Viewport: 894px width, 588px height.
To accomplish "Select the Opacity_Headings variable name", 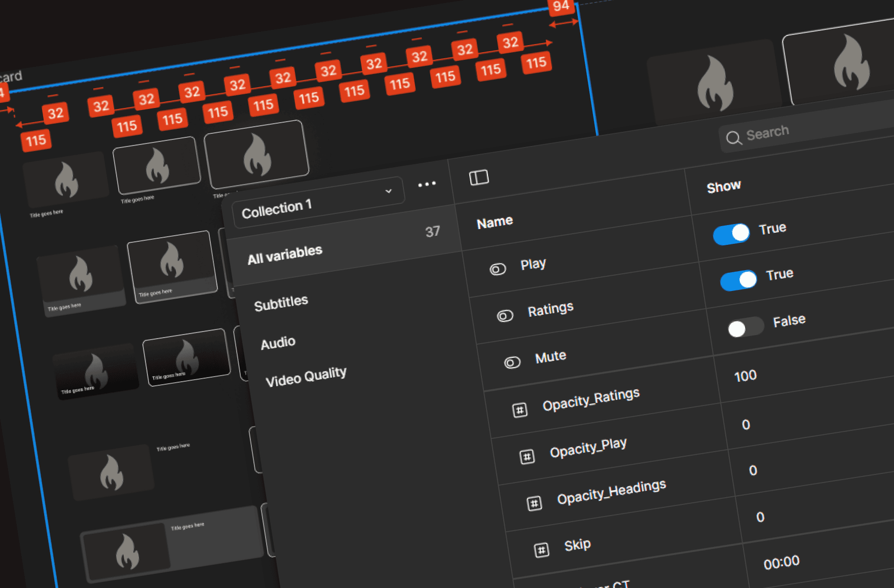I will 611,493.
